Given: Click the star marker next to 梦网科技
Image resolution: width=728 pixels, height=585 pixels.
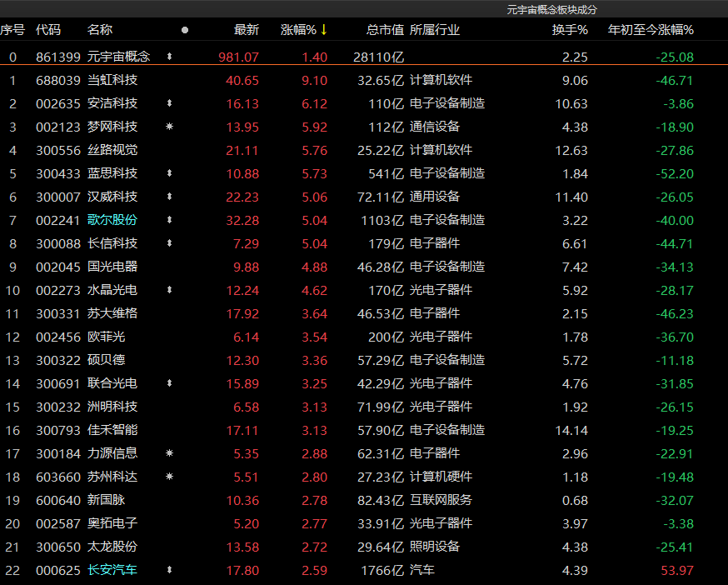Looking at the screenshot, I should pyautogui.click(x=170, y=127).
